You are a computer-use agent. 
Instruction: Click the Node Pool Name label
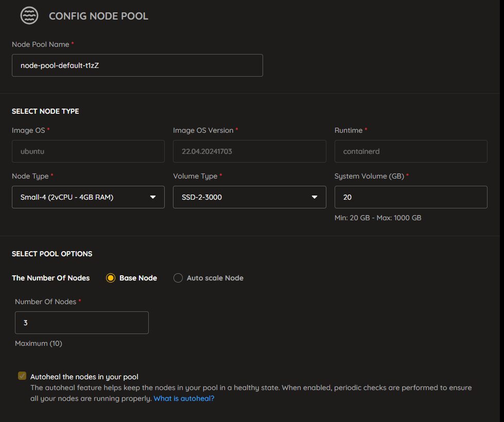[x=41, y=44]
